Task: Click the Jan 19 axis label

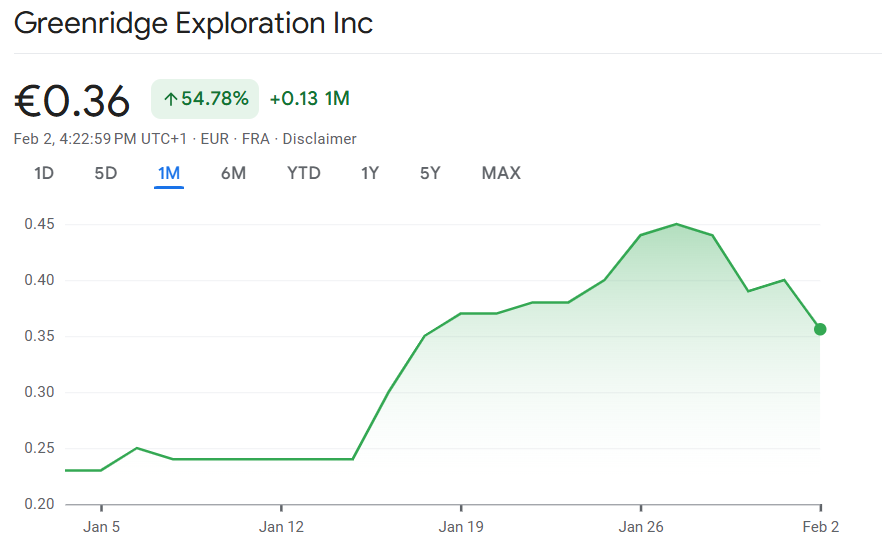Action: [461, 526]
